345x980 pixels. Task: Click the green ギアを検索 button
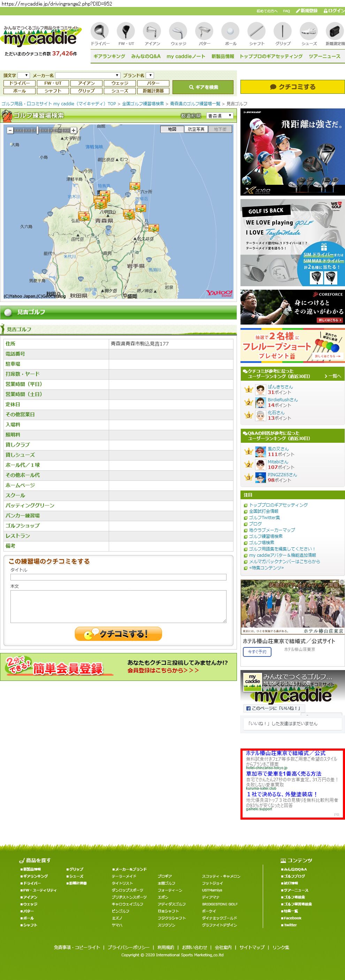[203, 87]
